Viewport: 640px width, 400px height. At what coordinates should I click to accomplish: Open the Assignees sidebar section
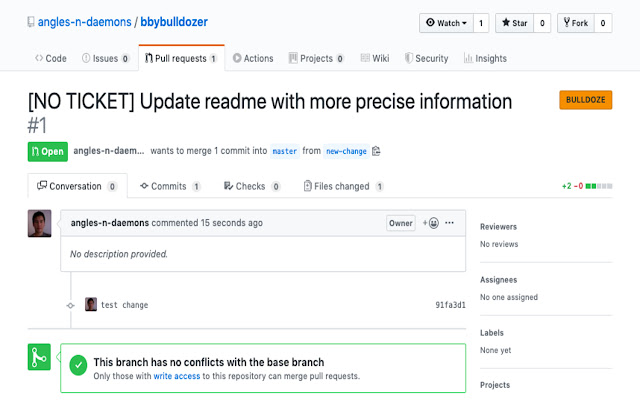pyautogui.click(x=498, y=280)
